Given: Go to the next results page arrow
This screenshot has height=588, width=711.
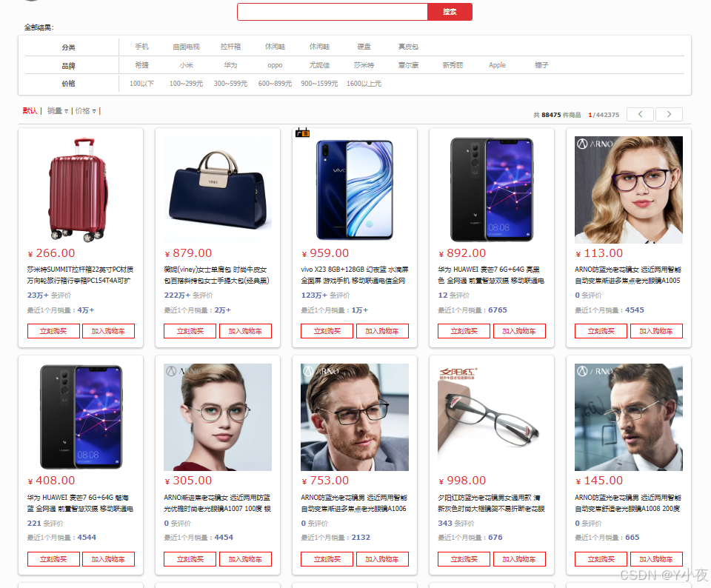Looking at the screenshot, I should tap(669, 114).
